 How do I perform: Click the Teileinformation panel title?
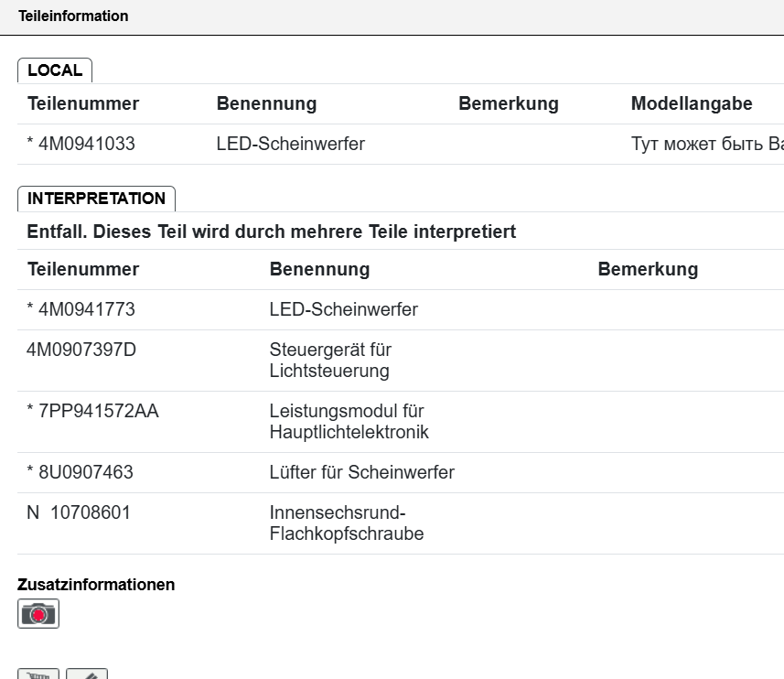73,16
